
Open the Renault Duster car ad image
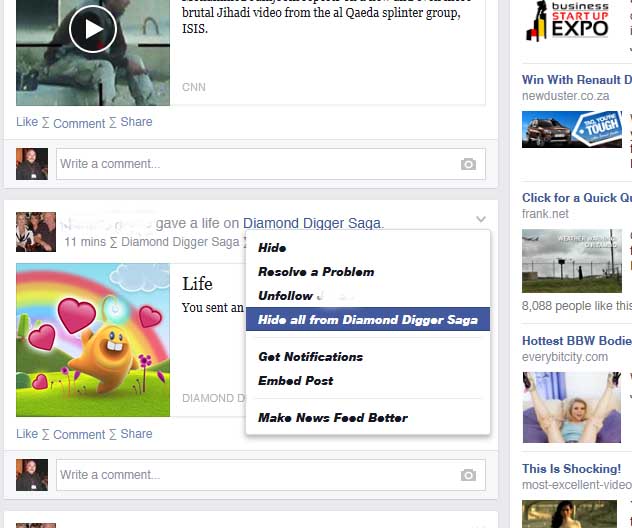[572, 130]
